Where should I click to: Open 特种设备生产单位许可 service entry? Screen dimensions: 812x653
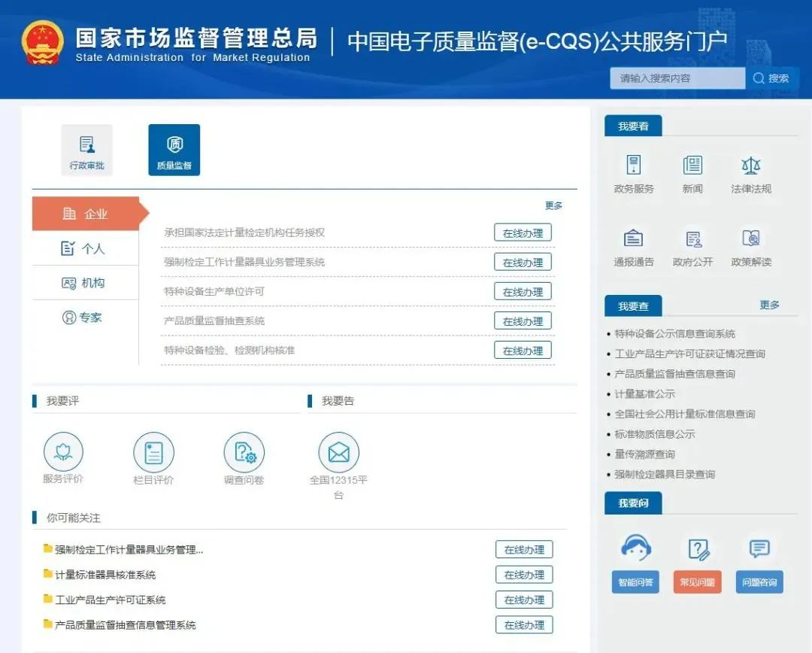tap(214, 291)
